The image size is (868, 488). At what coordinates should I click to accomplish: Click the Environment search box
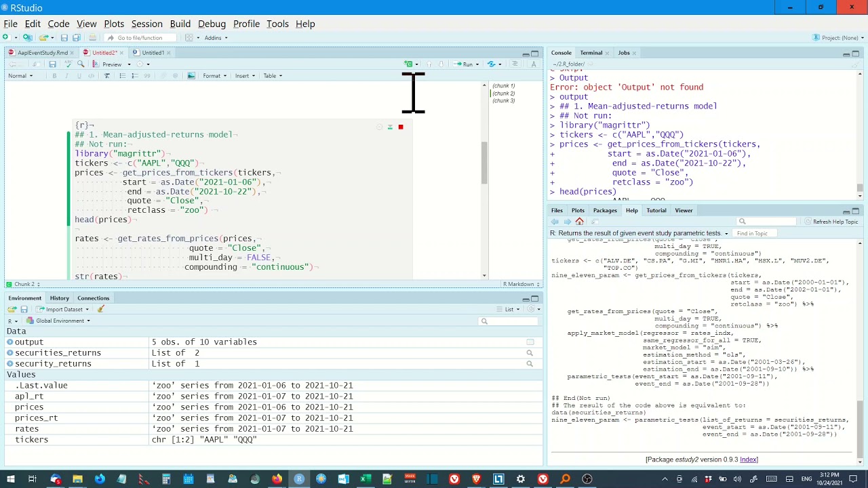tap(509, 321)
